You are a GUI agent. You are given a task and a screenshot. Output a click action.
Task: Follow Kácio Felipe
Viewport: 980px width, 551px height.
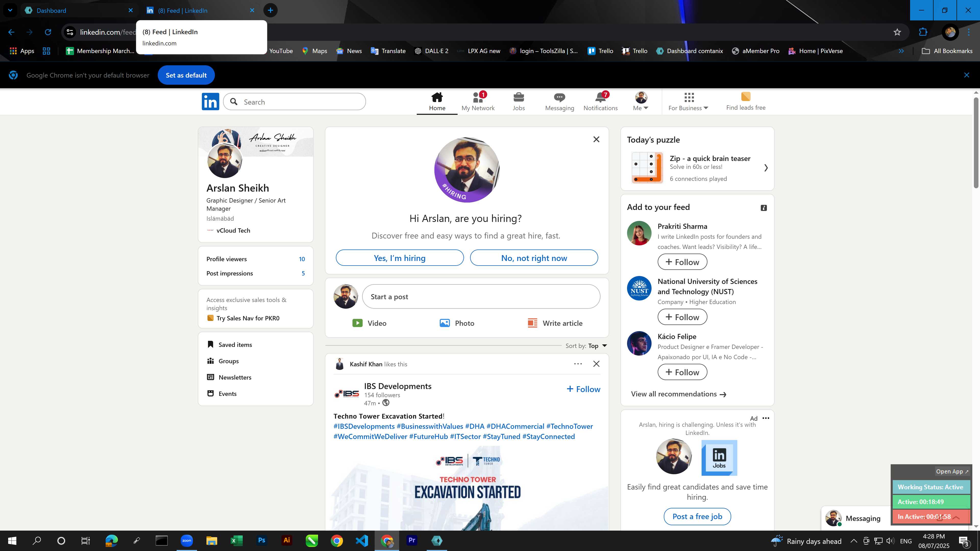tap(682, 372)
